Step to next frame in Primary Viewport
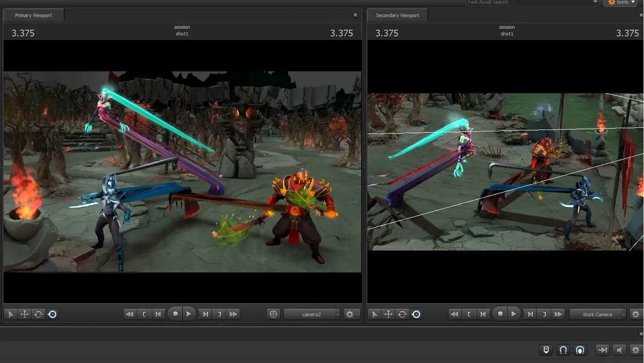Viewport: 644px width, 363px height. (x=205, y=314)
